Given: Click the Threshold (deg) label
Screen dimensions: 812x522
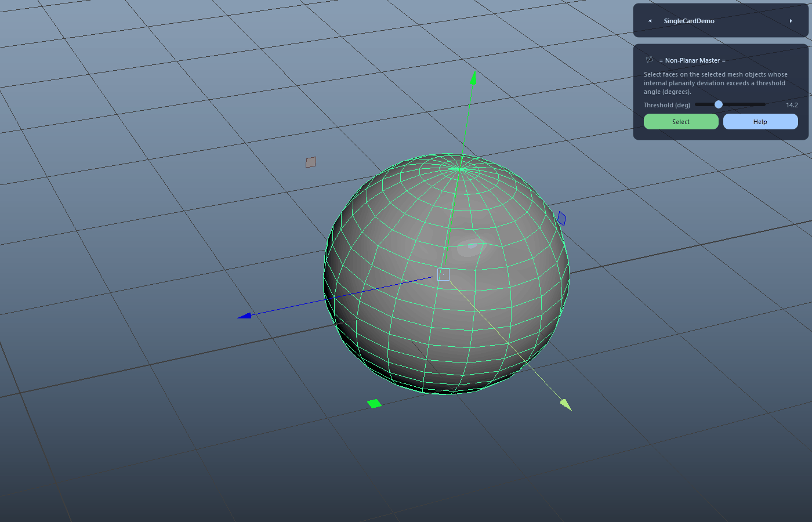Looking at the screenshot, I should (x=667, y=105).
